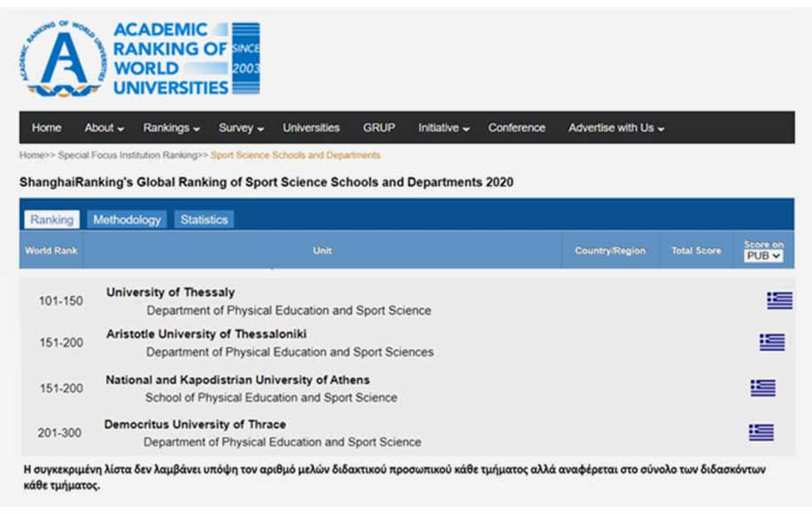
Task: Click Democritus department name text
Action: [282, 442]
